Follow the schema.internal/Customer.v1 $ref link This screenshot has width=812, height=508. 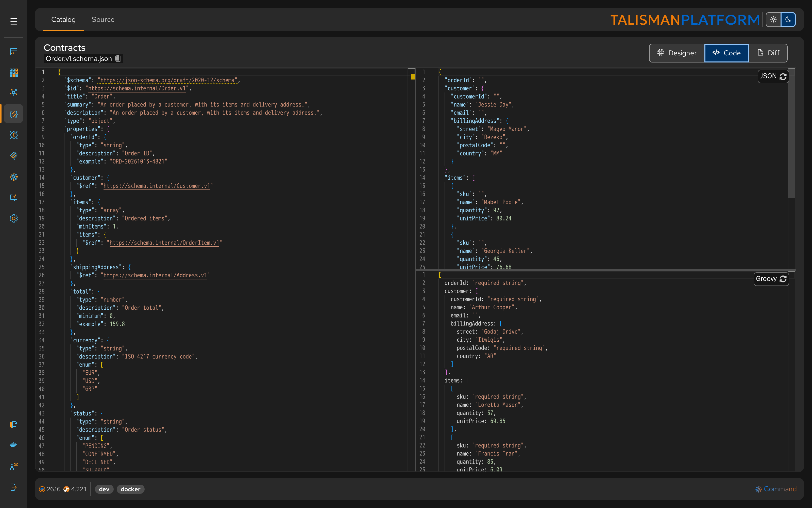(157, 186)
